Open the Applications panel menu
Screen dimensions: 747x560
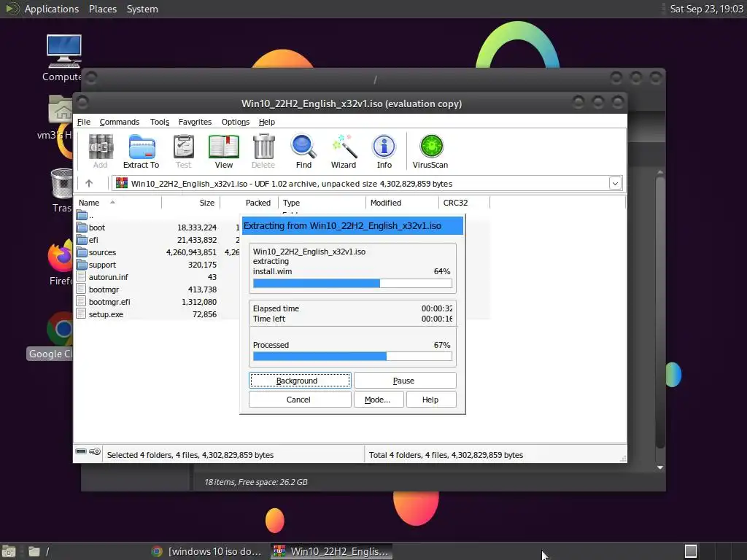tap(52, 9)
